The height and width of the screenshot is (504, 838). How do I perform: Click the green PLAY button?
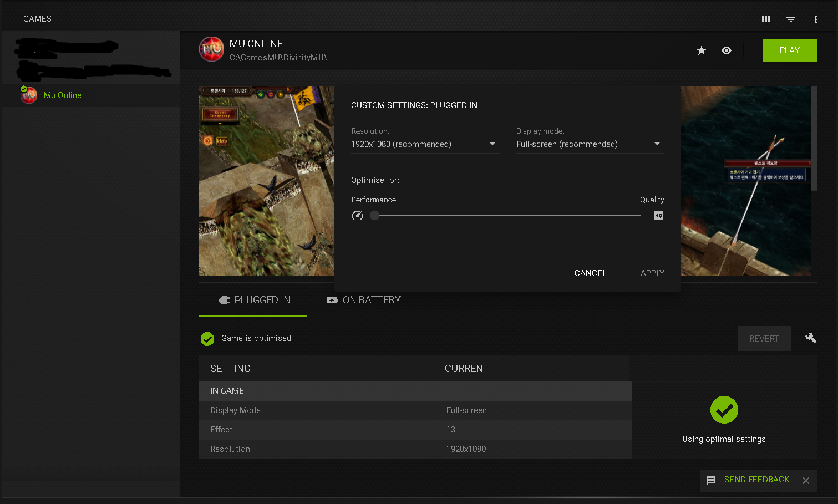pyautogui.click(x=789, y=50)
